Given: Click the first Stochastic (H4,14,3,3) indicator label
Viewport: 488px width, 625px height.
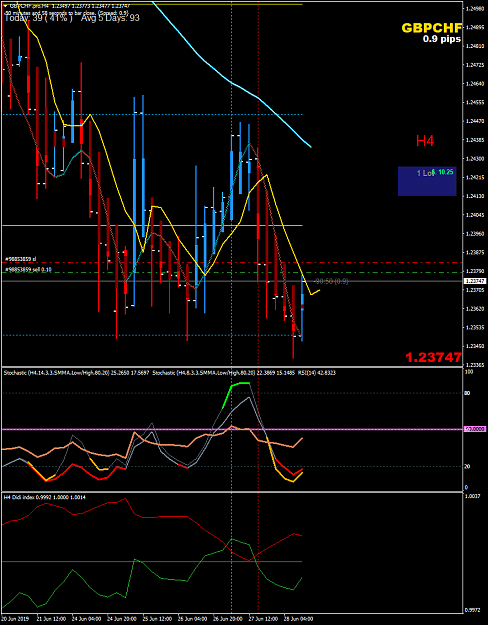Looking at the screenshot, I should click(77, 373).
